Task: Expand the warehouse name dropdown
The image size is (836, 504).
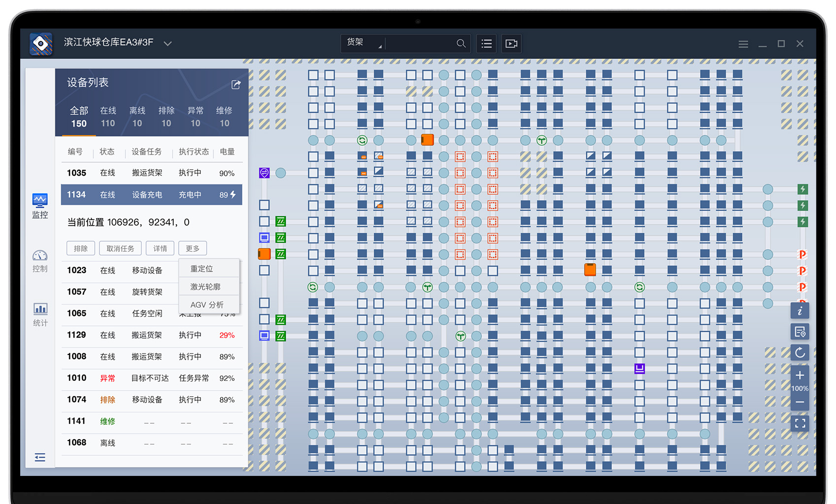Action: tap(167, 43)
